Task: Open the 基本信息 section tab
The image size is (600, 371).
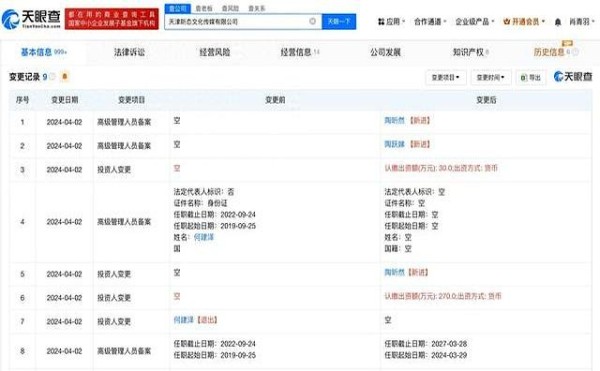Action: (x=44, y=52)
